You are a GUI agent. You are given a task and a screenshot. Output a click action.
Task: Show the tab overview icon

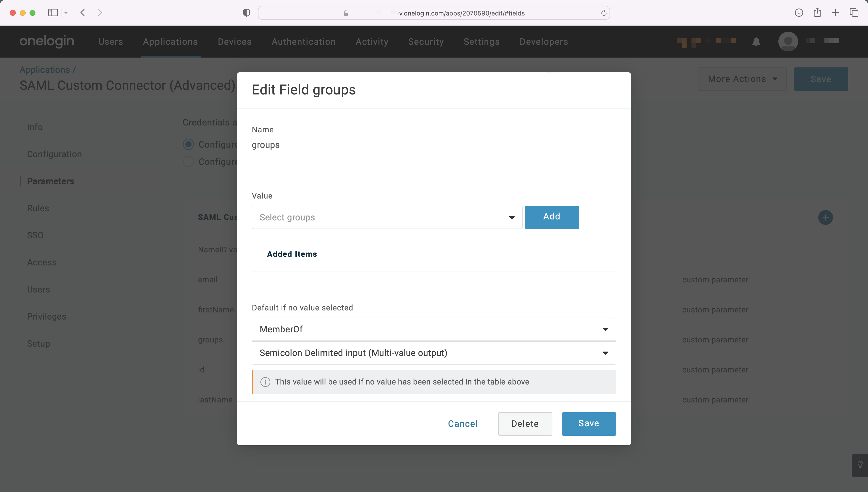pos(854,13)
